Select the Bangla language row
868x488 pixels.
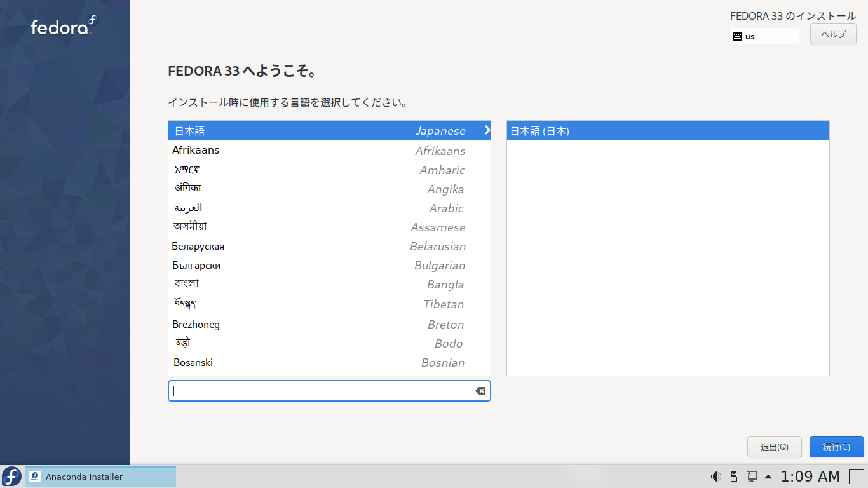click(329, 284)
